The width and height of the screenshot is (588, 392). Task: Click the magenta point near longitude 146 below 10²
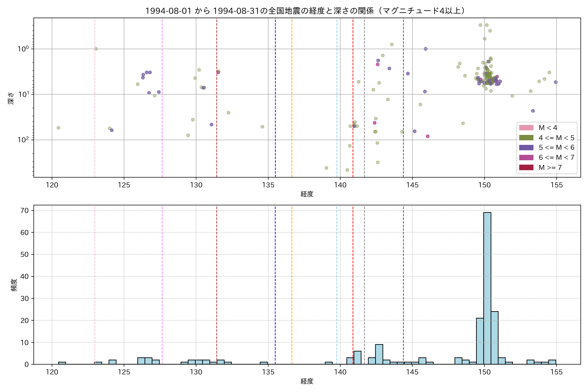pos(427,136)
